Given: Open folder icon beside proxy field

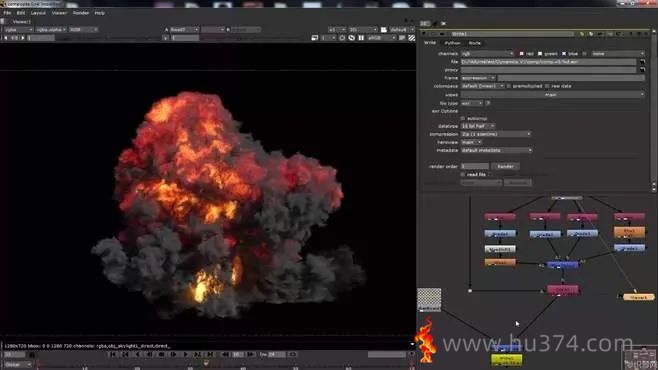Looking at the screenshot, I should [x=642, y=70].
